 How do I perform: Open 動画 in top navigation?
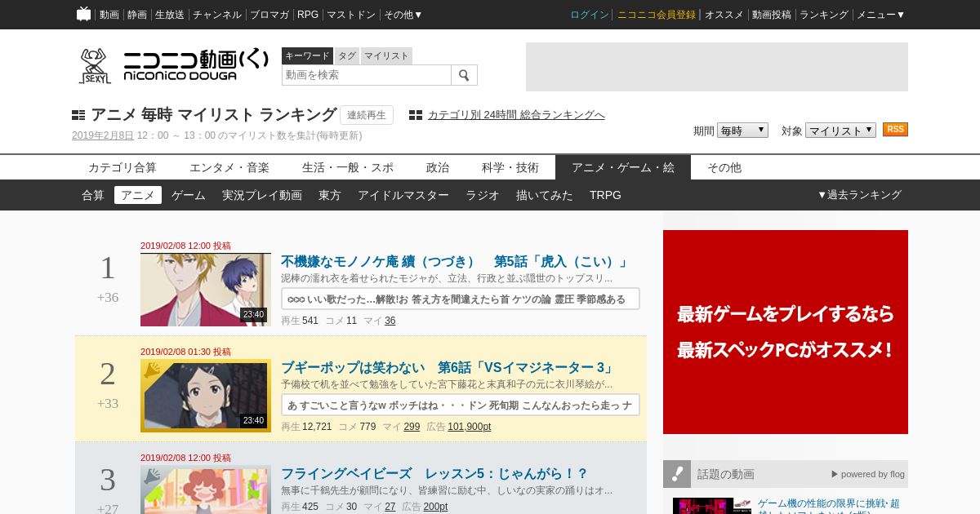[109, 15]
